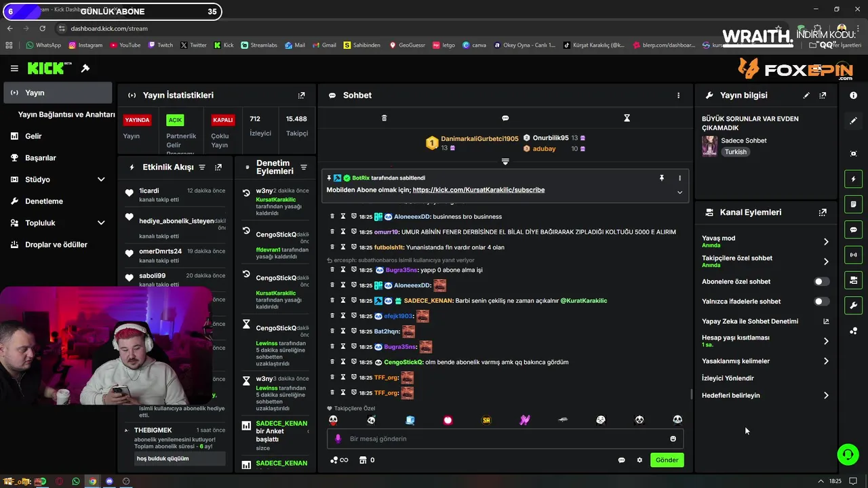Screen dimensions: 868x488
Task: Click the speech bubble icon in the Sohbet toolbar
Action: coord(505,118)
